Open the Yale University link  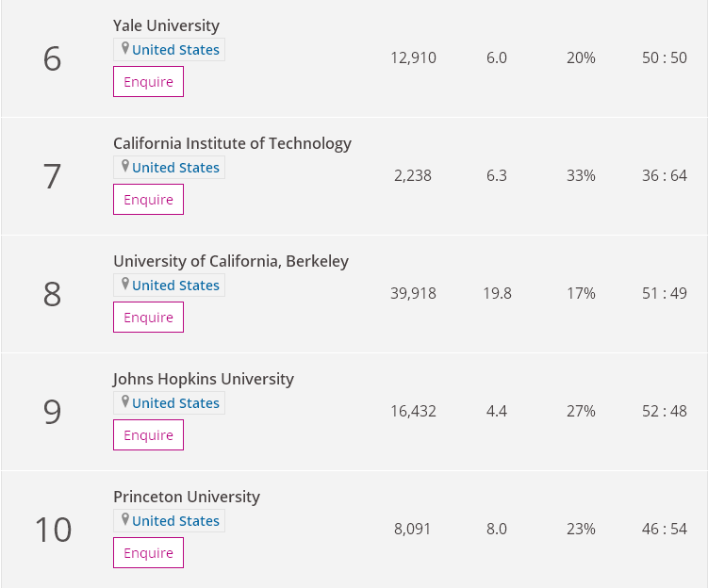166,25
